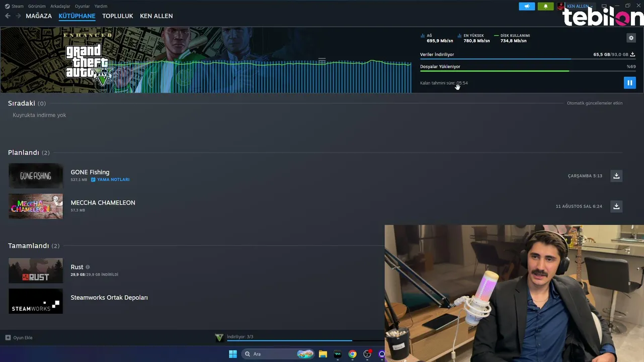Viewport: 644px width, 362px height.
Task: Open the Steam menu
Action: (18, 6)
